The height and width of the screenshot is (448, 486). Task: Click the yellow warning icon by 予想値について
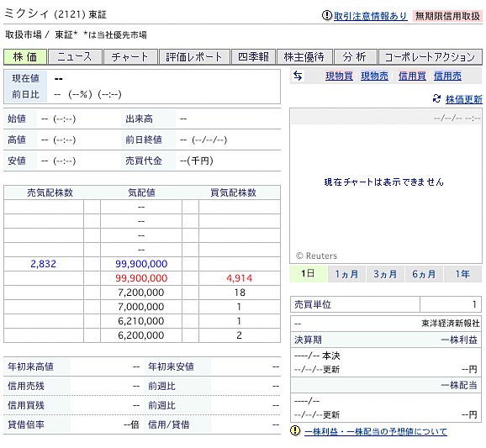(295, 430)
